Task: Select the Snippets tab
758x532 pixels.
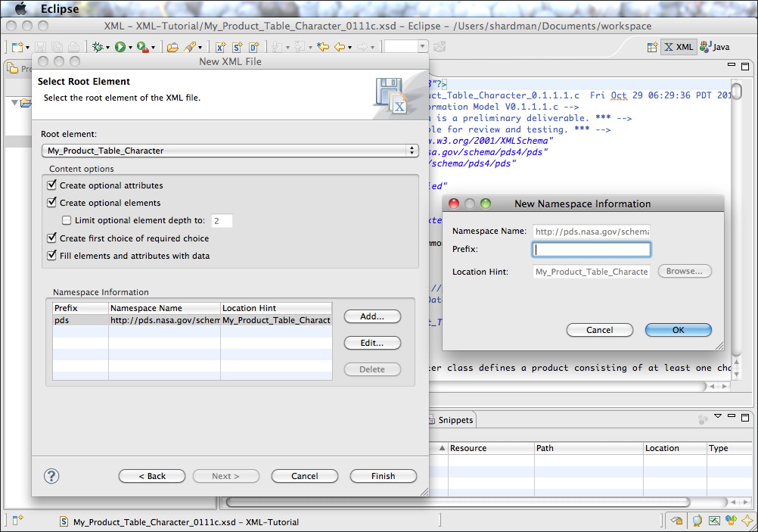Action: 452,420
